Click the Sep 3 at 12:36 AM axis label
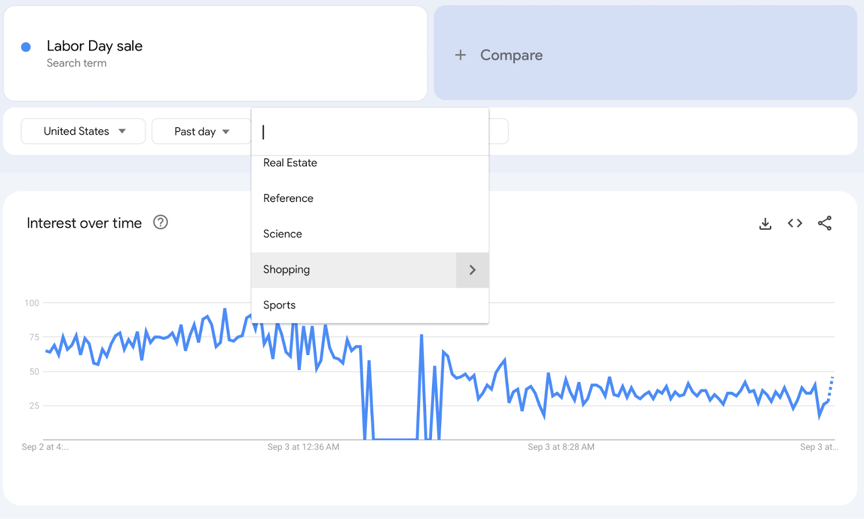This screenshot has width=864, height=519. [x=303, y=447]
